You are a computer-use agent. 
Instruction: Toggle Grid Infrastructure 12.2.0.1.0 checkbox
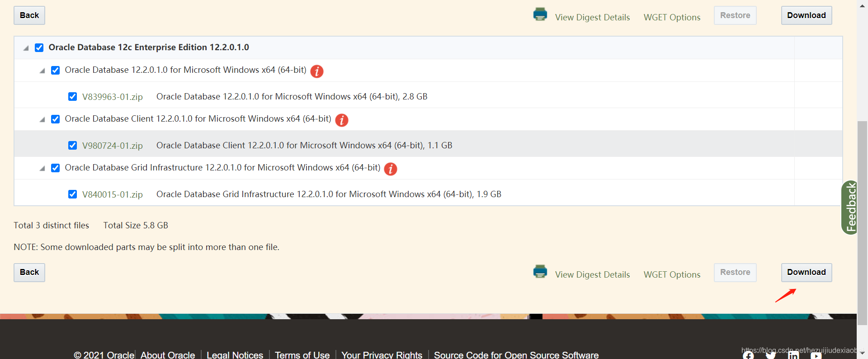(x=56, y=168)
